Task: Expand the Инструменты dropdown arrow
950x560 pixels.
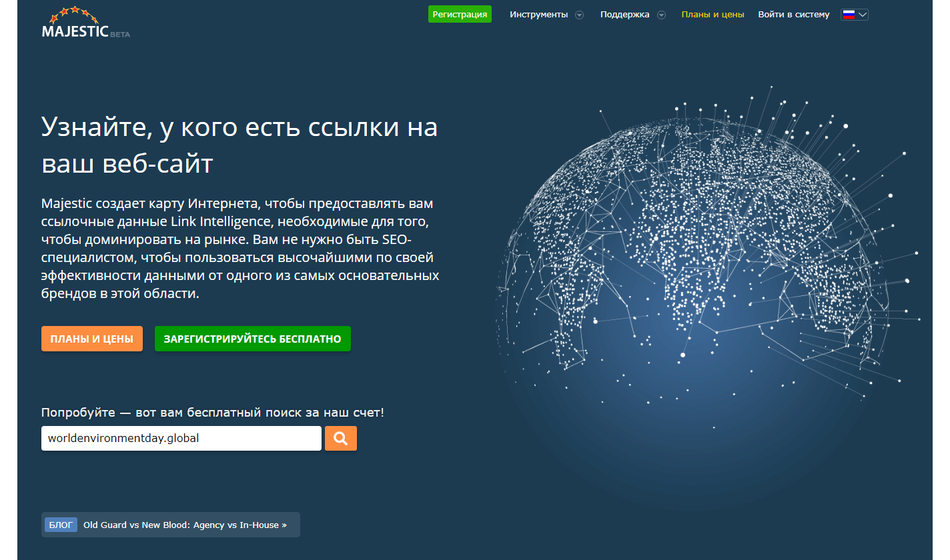Action: 579,15
